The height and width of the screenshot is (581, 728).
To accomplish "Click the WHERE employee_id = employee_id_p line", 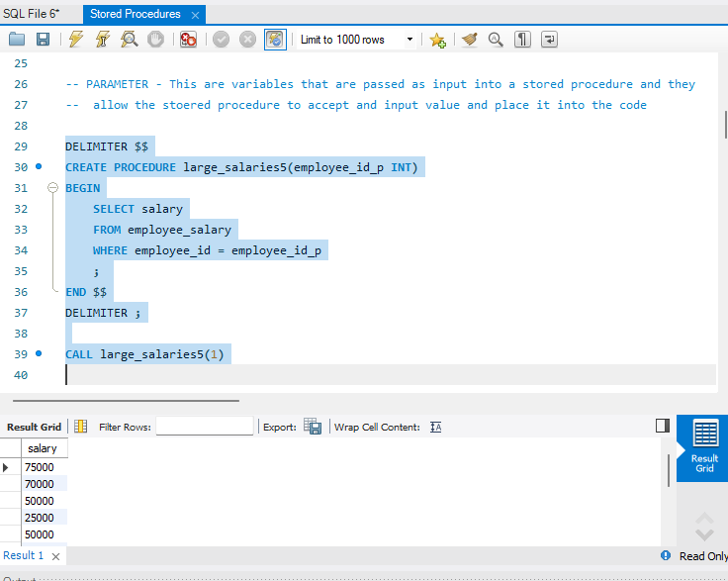I will (x=207, y=250).
